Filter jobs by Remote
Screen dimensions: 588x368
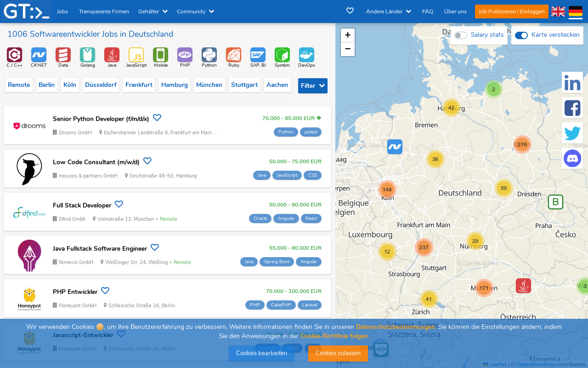pyautogui.click(x=19, y=85)
